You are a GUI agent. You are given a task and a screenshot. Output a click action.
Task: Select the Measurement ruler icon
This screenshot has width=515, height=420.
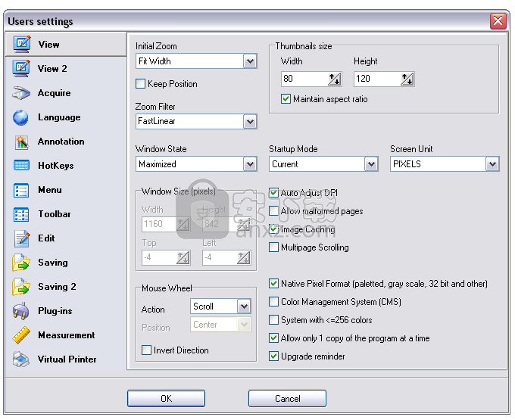tap(21, 335)
